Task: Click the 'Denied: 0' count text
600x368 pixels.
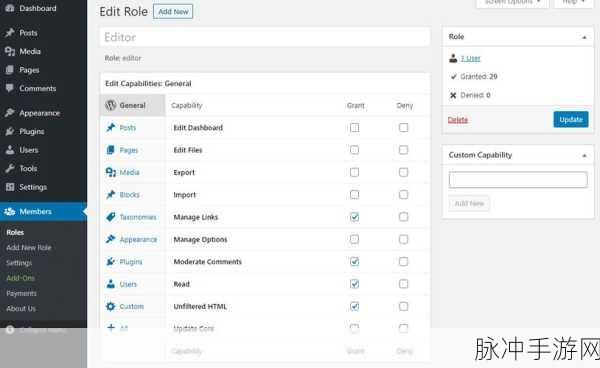Action: click(475, 95)
